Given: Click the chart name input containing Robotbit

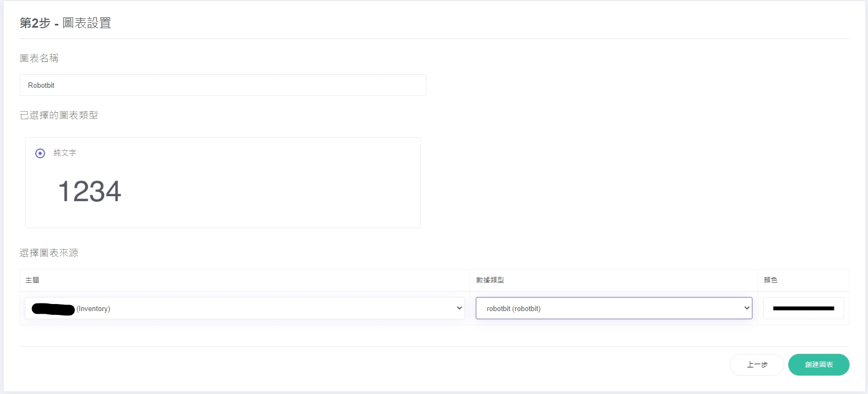Looking at the screenshot, I should [x=222, y=85].
